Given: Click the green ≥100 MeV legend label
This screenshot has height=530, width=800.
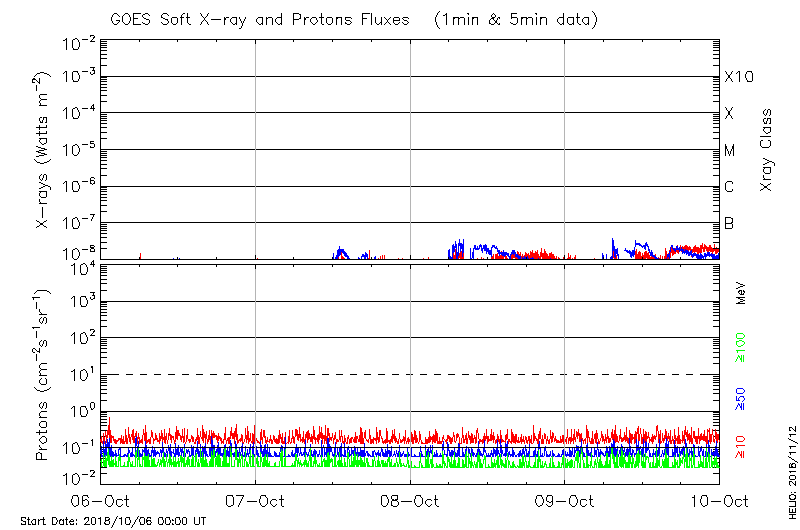Looking at the screenshot, I should coord(741,348).
